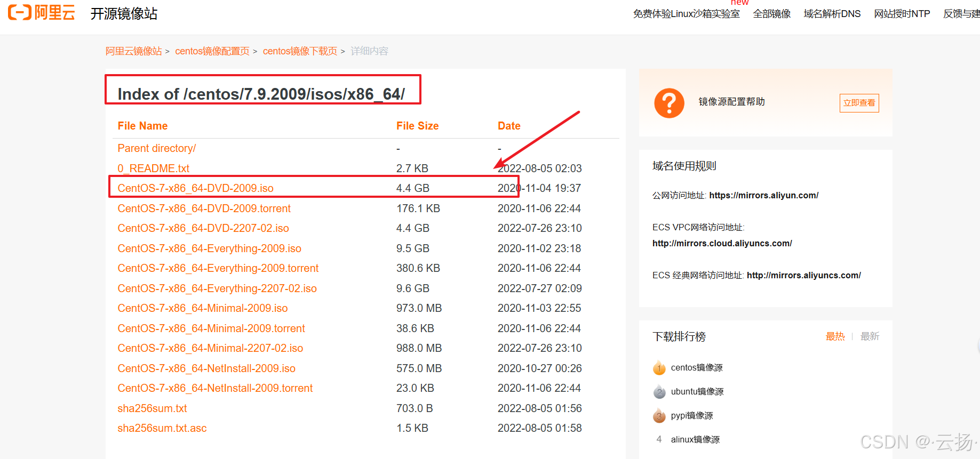Download CentOS-7-x86_64-Everything-2009.torrent
This screenshot has width=980, height=459.
click(x=218, y=268)
